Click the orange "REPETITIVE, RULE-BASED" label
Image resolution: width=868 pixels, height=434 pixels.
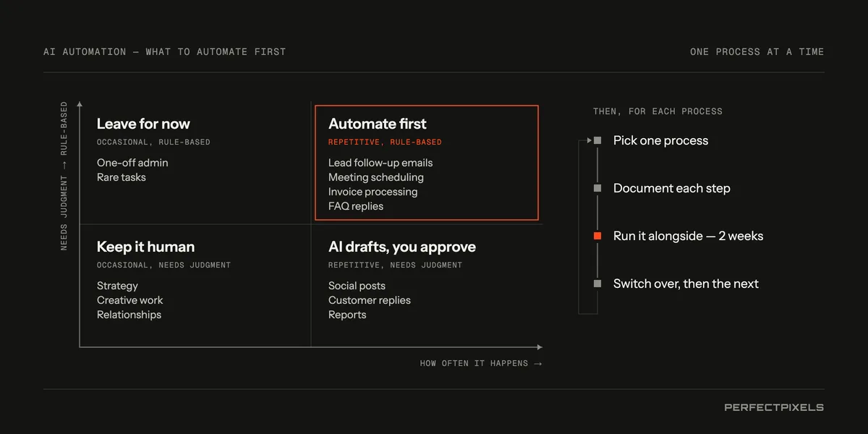coord(385,142)
